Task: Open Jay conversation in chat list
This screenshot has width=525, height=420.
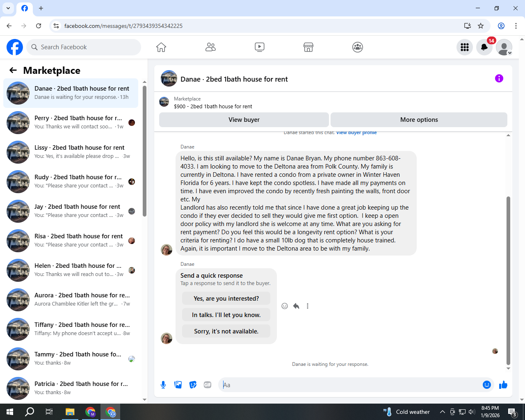Action: pos(71,211)
